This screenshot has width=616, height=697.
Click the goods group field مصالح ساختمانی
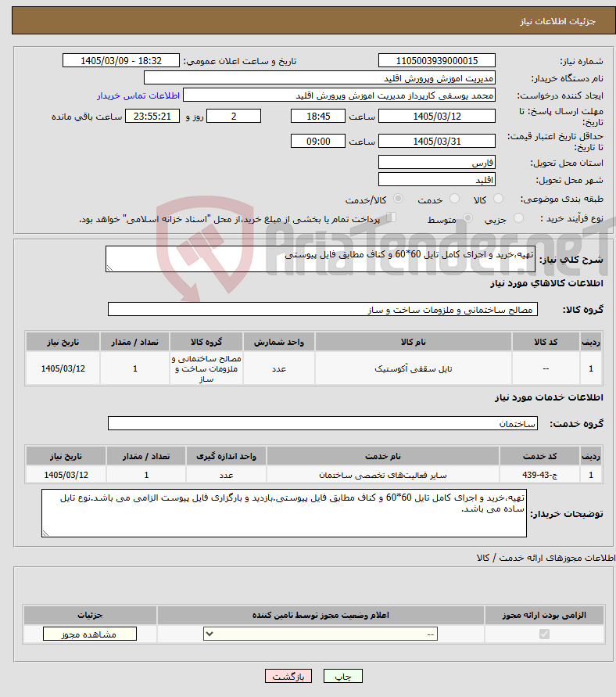pyautogui.click(x=323, y=309)
